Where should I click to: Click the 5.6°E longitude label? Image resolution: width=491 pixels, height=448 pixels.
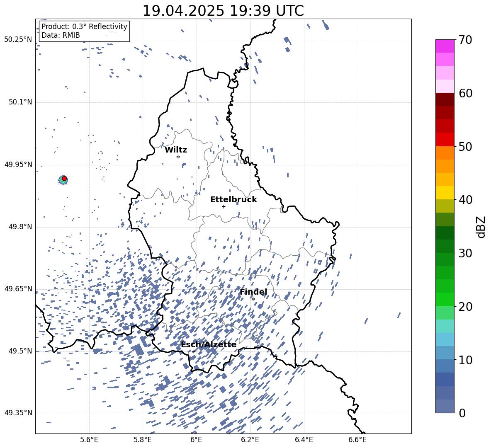coord(89,440)
